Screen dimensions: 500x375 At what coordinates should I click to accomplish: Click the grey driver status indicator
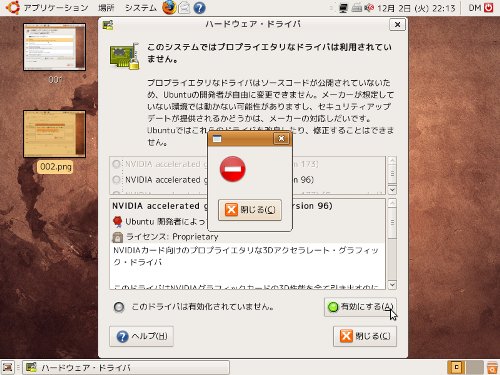pos(119,307)
